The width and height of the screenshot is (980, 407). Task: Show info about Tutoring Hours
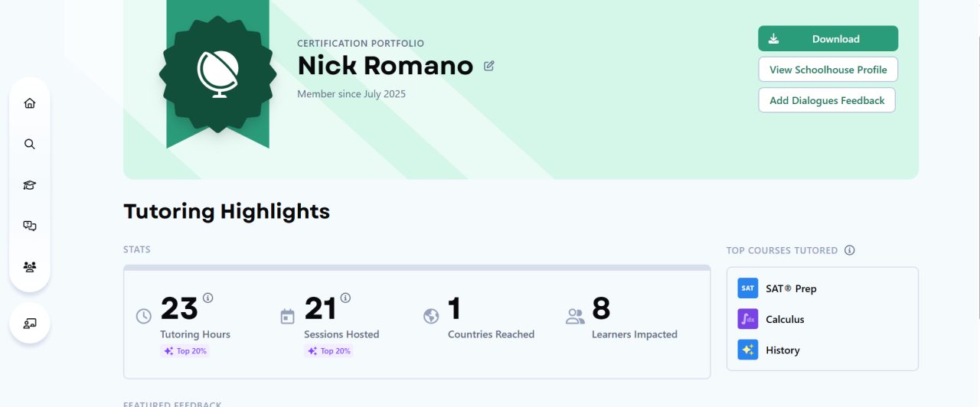[x=207, y=298]
